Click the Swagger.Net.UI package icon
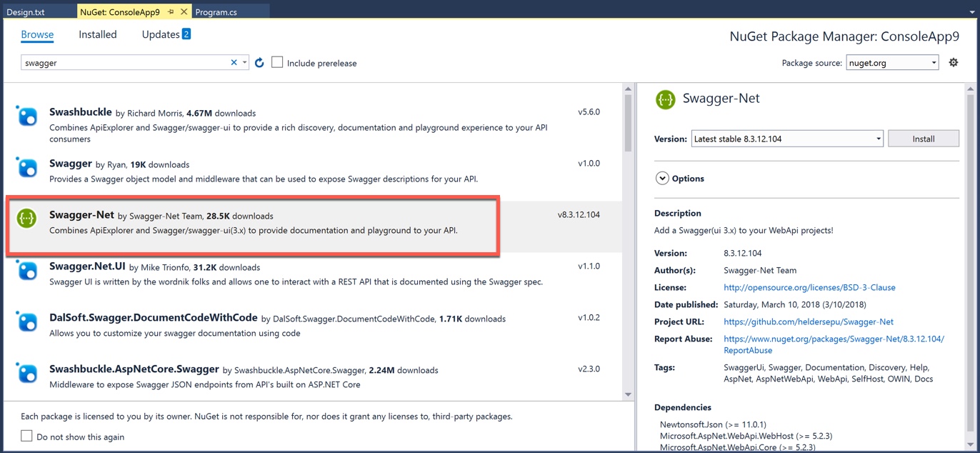 pos(27,270)
